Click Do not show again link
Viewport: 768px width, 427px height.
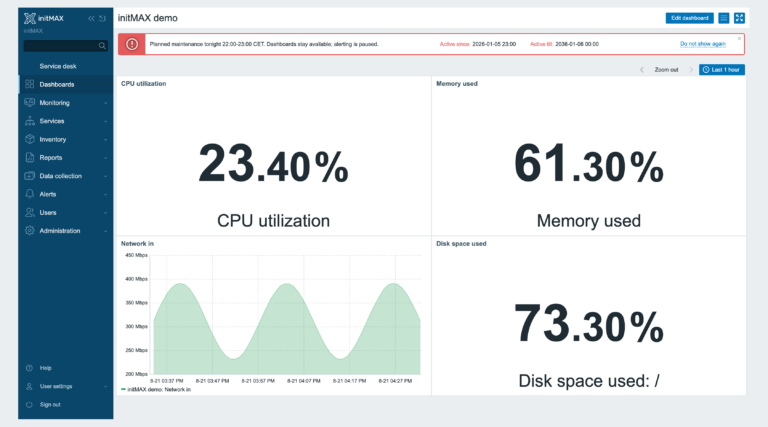(702, 44)
